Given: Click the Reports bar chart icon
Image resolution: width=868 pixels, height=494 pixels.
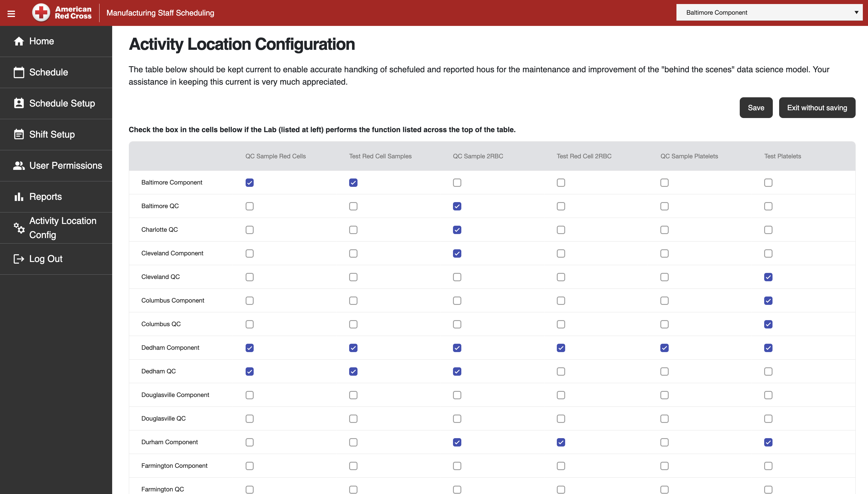Looking at the screenshot, I should pos(19,196).
